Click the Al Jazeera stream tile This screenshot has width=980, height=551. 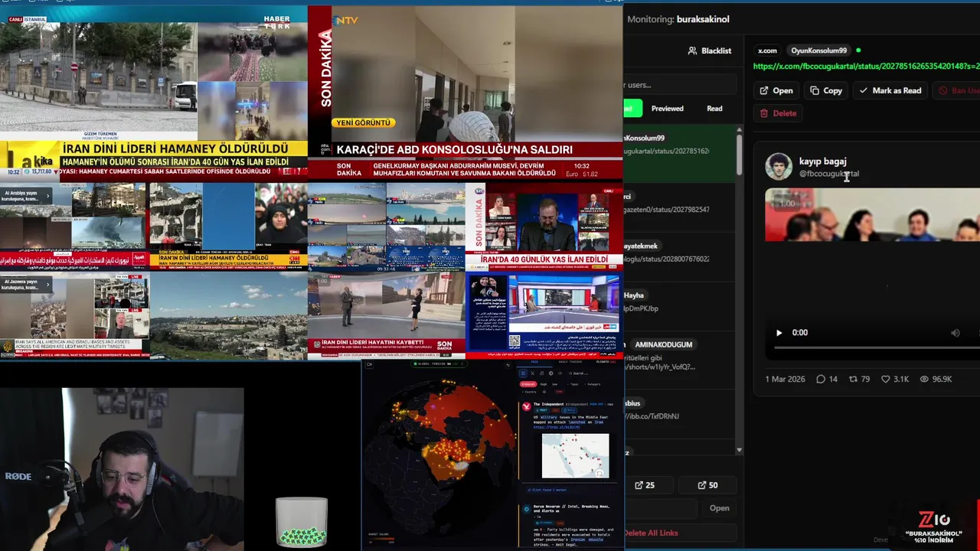(x=74, y=317)
